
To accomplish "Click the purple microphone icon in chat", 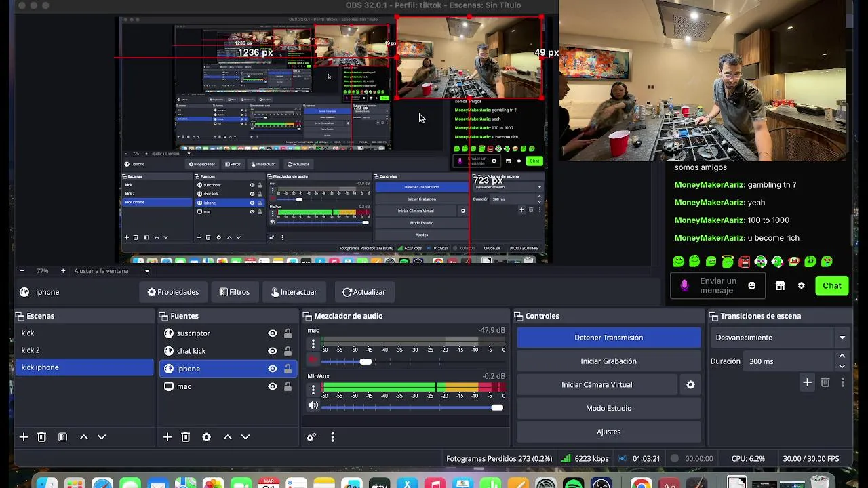I will click(x=684, y=286).
